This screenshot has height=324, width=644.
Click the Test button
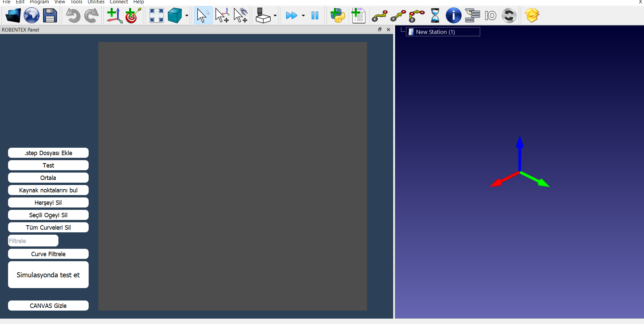[48, 165]
